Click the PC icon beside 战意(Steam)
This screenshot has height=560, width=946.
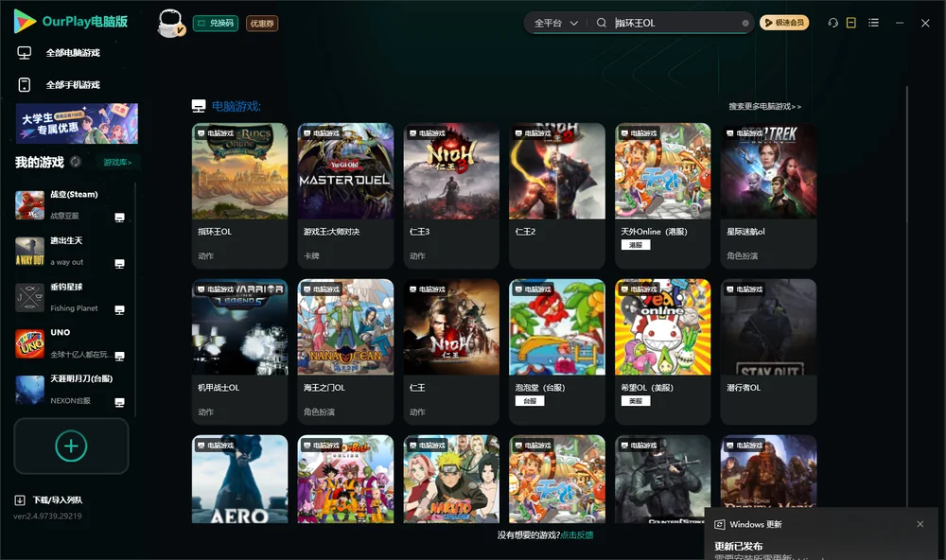[119, 218]
